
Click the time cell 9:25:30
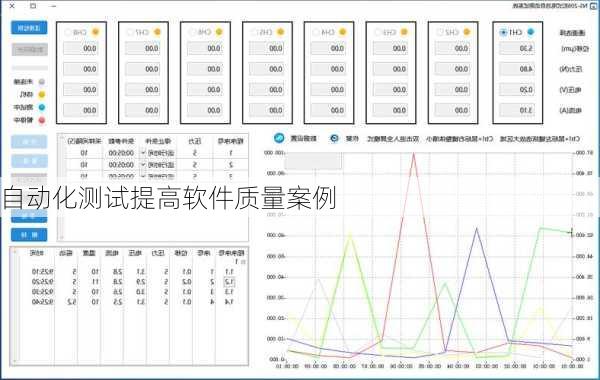point(42,292)
